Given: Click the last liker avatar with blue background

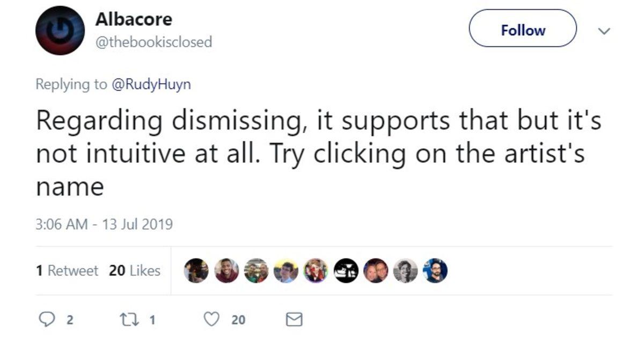Looking at the screenshot, I should pyautogui.click(x=435, y=271).
